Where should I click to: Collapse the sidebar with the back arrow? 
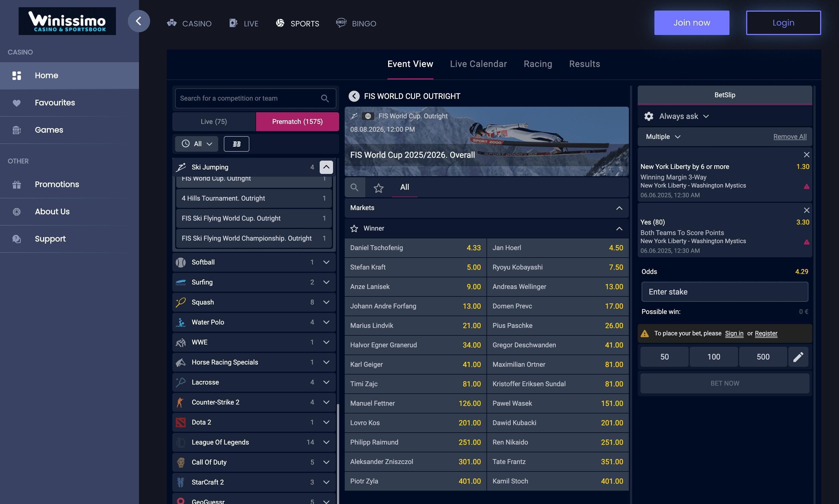point(139,21)
